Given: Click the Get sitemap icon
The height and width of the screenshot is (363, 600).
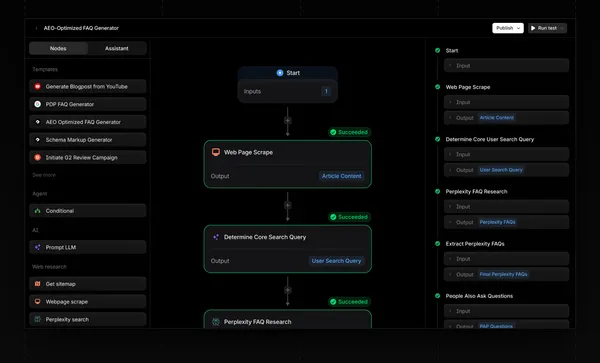Looking at the screenshot, I should point(38,284).
